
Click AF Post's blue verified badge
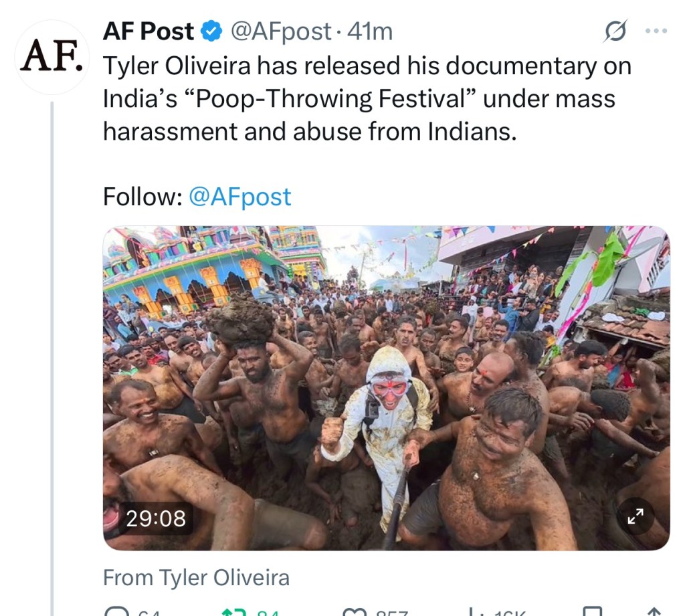point(211,30)
